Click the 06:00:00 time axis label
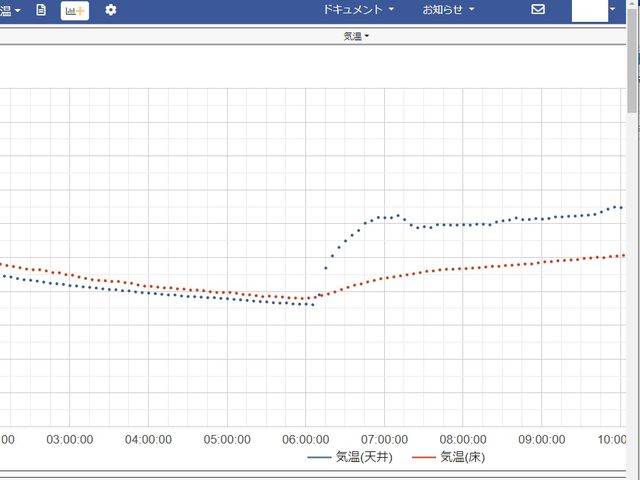This screenshot has width=640, height=480. click(306, 439)
